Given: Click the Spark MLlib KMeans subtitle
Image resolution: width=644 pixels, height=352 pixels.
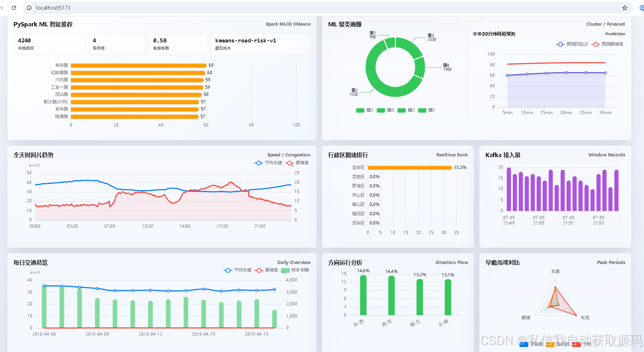Looking at the screenshot, I should coord(288,24).
